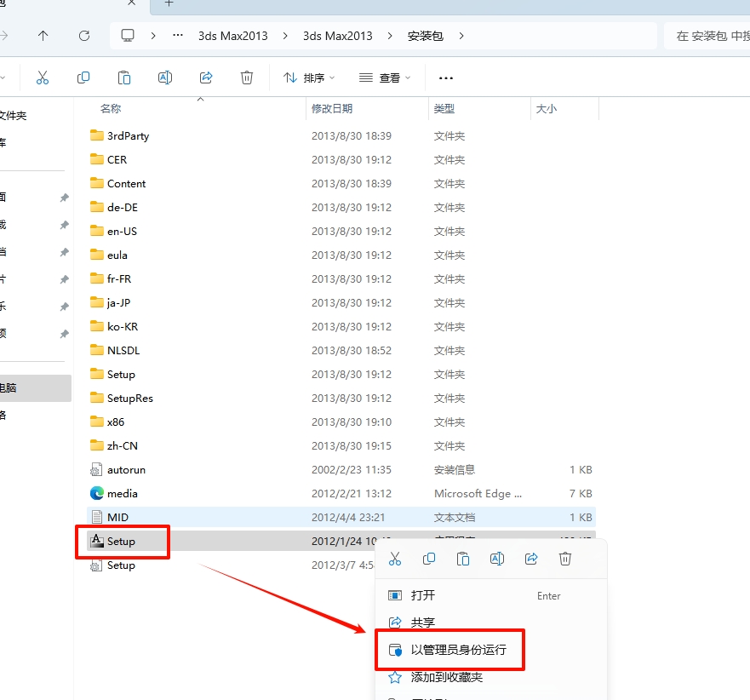The width and height of the screenshot is (750, 700).
Task: Click the Cut icon in the toolbar
Action: 43,77
